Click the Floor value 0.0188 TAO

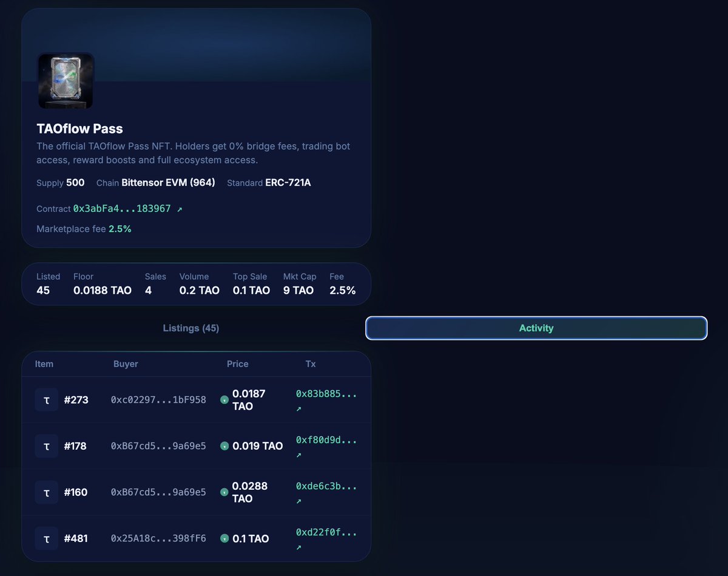pos(103,290)
